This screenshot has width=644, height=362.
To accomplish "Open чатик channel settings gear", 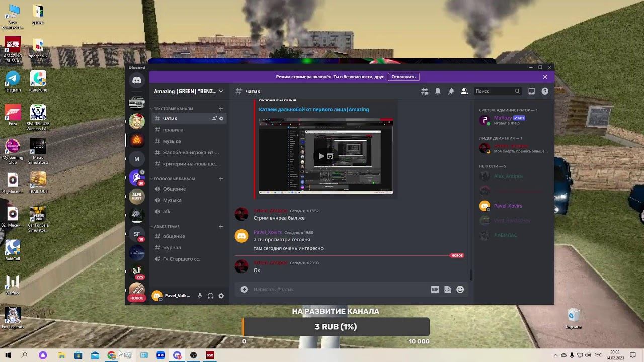I will point(221,118).
